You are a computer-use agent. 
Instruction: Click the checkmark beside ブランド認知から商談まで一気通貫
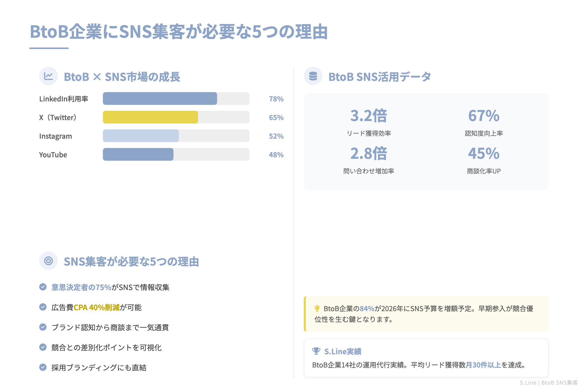point(43,327)
